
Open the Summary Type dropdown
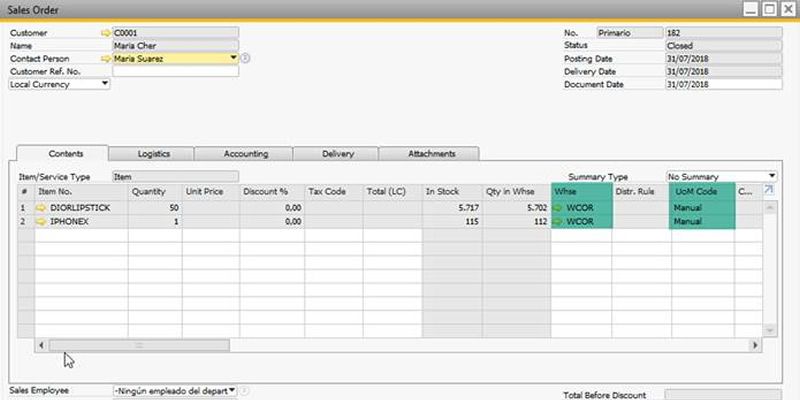pyautogui.click(x=771, y=176)
